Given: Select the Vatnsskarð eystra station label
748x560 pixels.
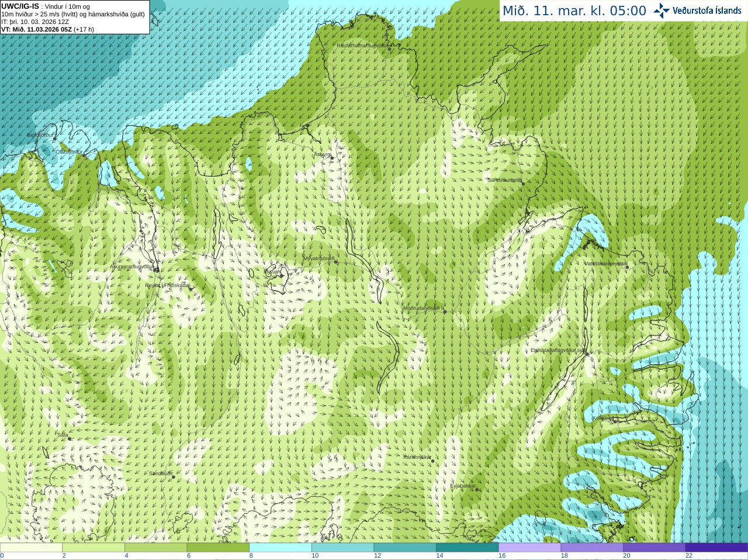Looking at the screenshot, I should [606, 264].
